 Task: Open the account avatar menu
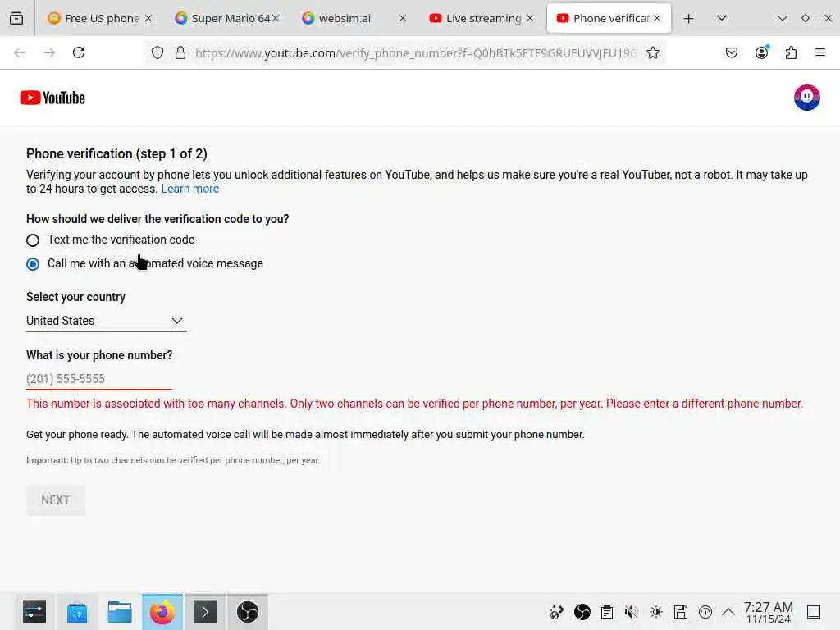point(806,98)
